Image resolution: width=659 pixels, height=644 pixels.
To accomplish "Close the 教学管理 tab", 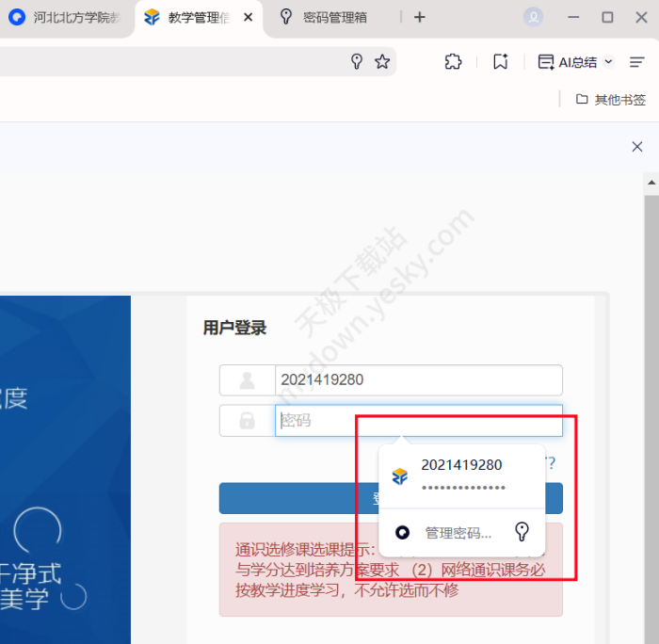I will coord(248,17).
